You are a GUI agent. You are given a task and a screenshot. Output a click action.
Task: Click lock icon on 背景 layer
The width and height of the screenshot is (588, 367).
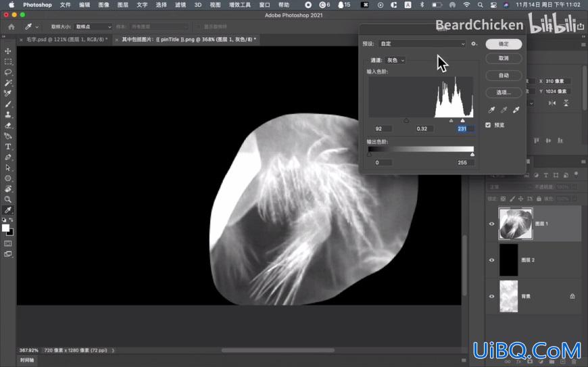(x=572, y=296)
